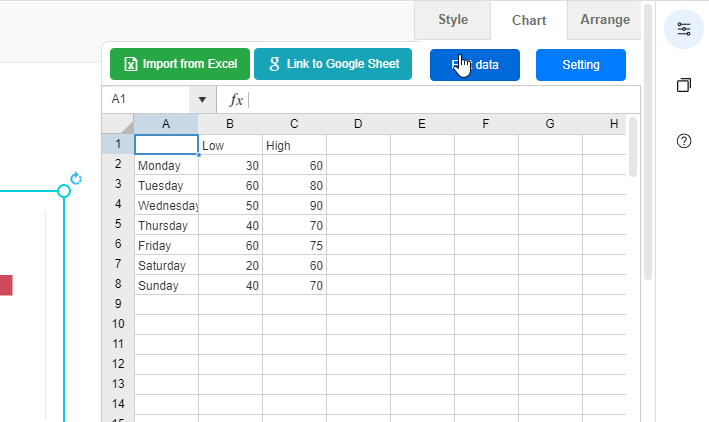Click Link to Google Sheet button

click(x=333, y=65)
